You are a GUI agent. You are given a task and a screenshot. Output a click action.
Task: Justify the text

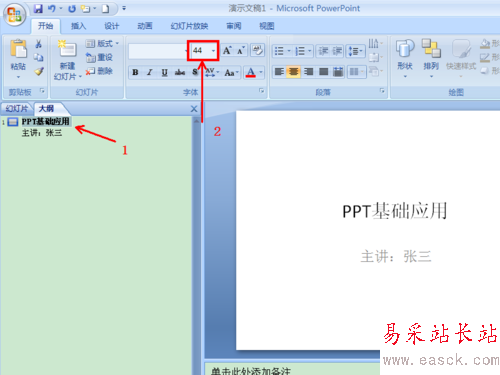pos(323,71)
